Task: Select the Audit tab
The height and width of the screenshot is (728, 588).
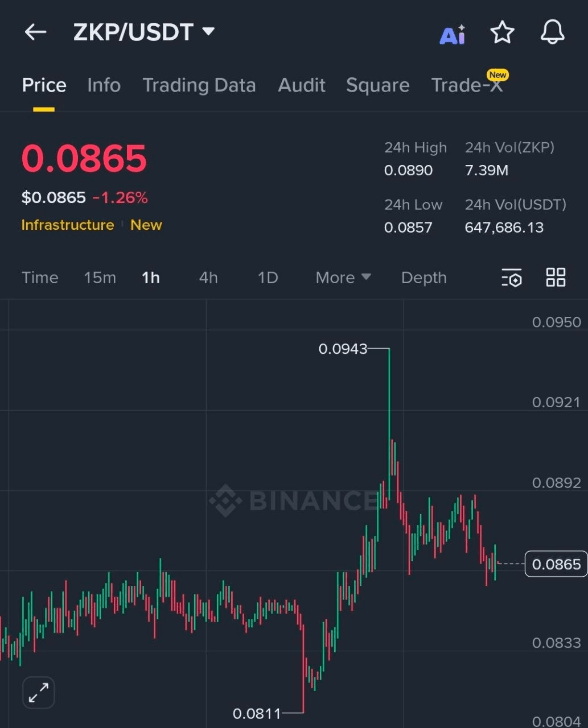Action: [302, 85]
